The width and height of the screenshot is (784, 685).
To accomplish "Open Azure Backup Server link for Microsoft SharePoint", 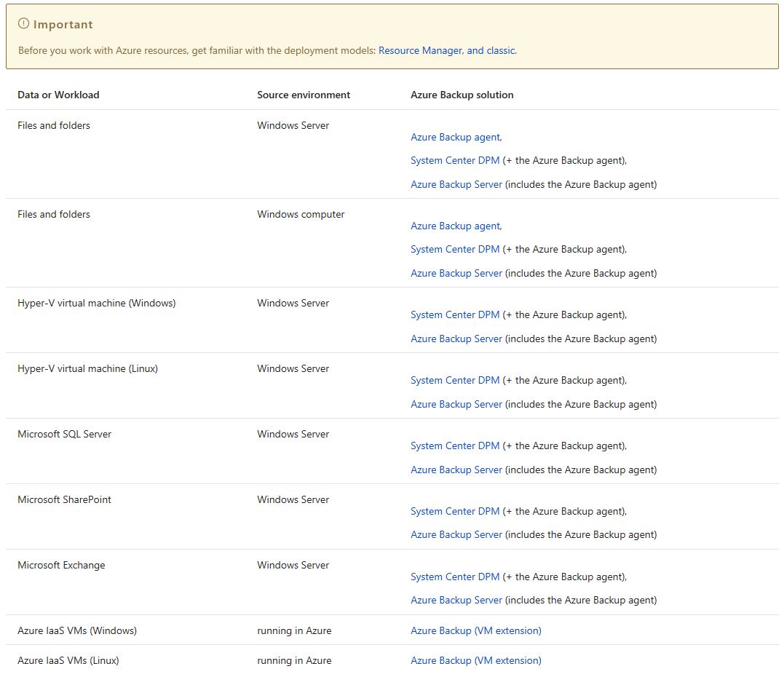I will point(456,534).
